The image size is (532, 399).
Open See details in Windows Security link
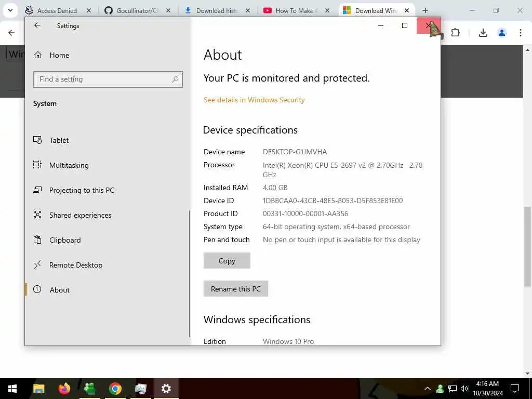[254, 100]
